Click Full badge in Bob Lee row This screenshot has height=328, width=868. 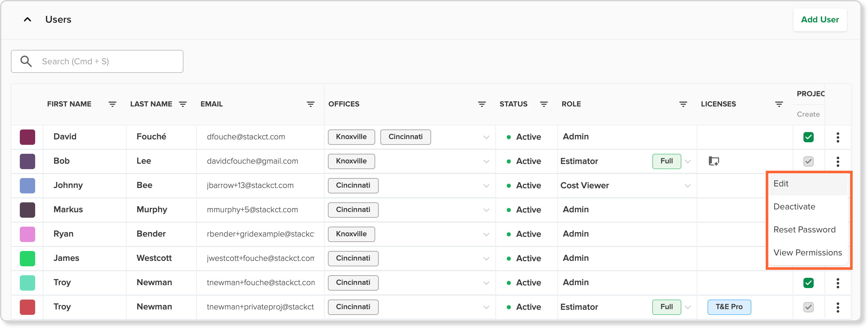click(667, 161)
